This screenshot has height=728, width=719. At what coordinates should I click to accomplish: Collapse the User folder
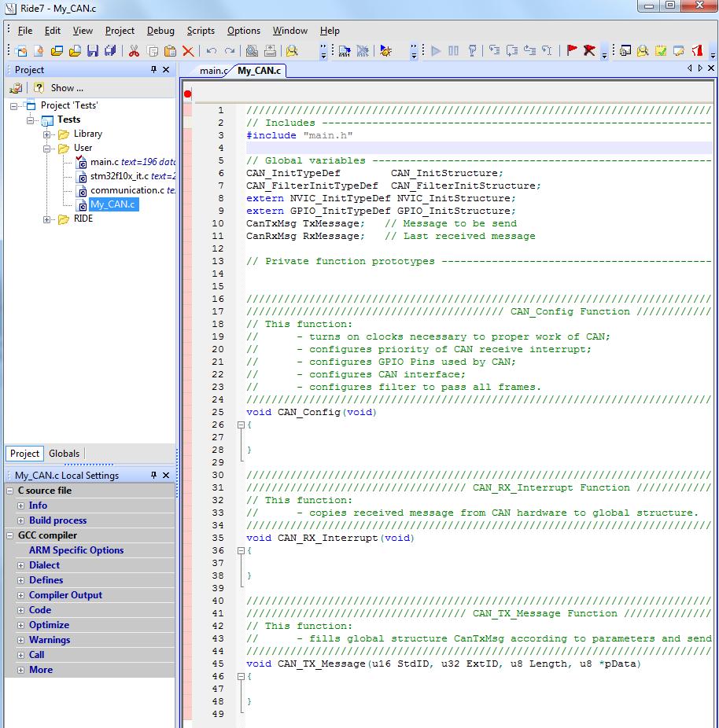(47, 149)
